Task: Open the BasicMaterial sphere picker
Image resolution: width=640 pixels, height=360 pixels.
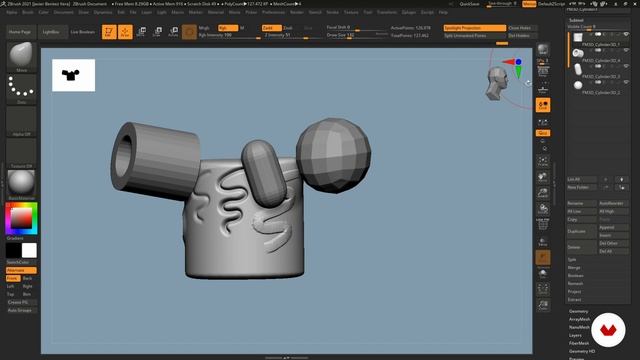Action: tap(21, 184)
